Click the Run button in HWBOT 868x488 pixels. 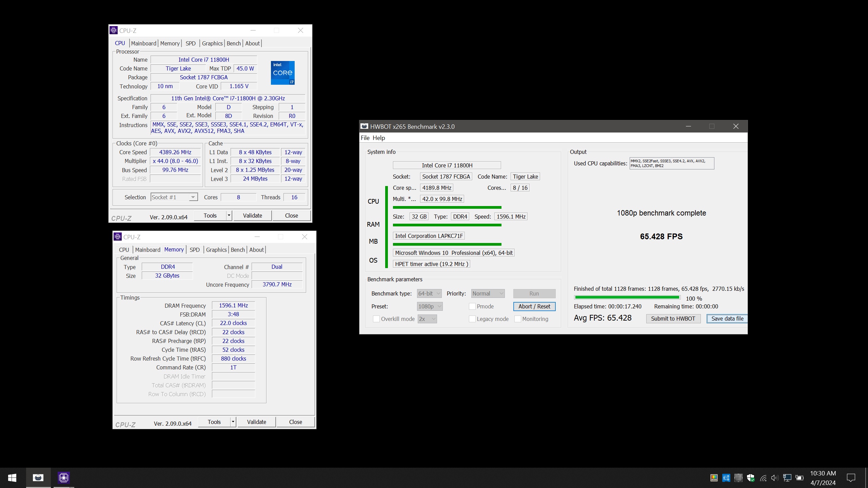[534, 293]
